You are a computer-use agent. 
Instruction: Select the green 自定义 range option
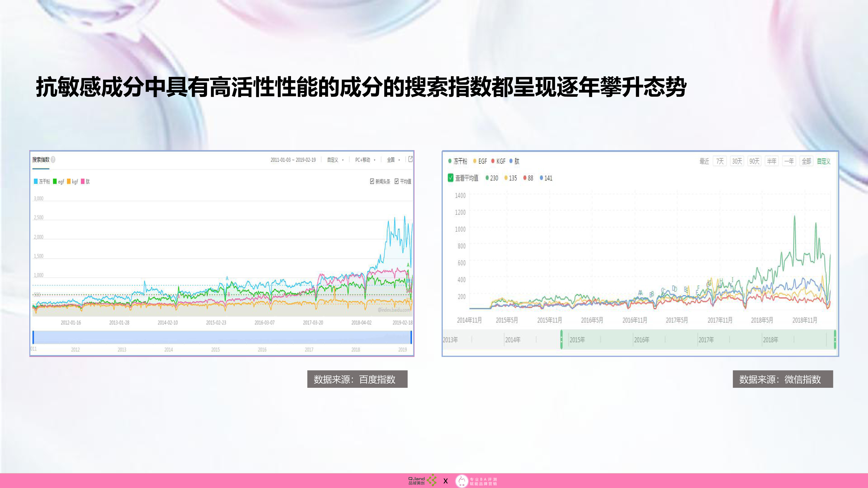coord(824,161)
